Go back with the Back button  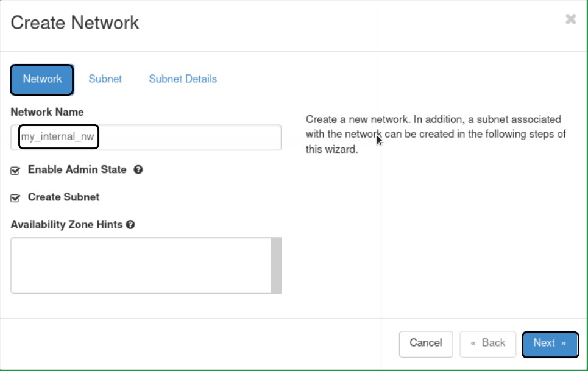(488, 344)
